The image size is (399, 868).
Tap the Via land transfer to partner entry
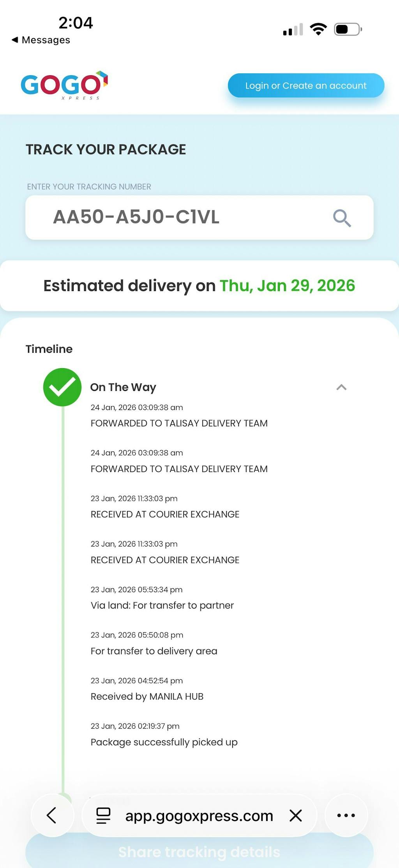tap(162, 605)
